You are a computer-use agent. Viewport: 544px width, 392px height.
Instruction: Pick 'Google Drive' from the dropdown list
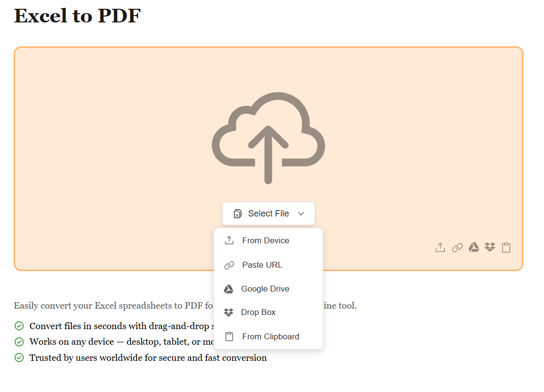(265, 289)
